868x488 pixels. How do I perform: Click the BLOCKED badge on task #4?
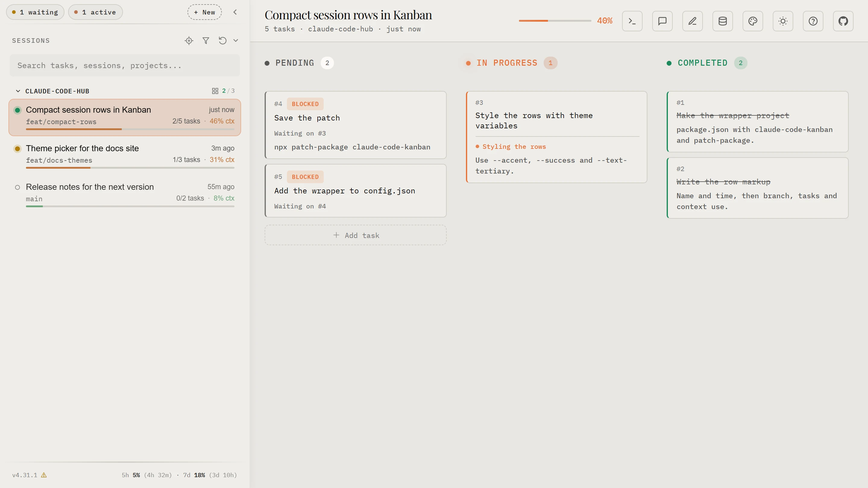[x=305, y=104]
